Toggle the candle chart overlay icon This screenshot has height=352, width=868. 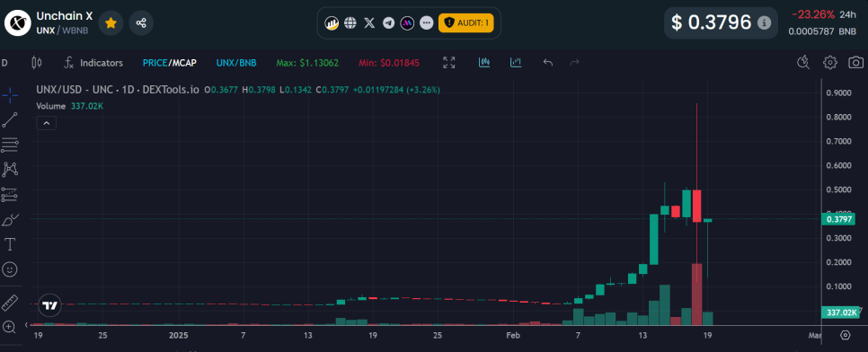point(484,63)
